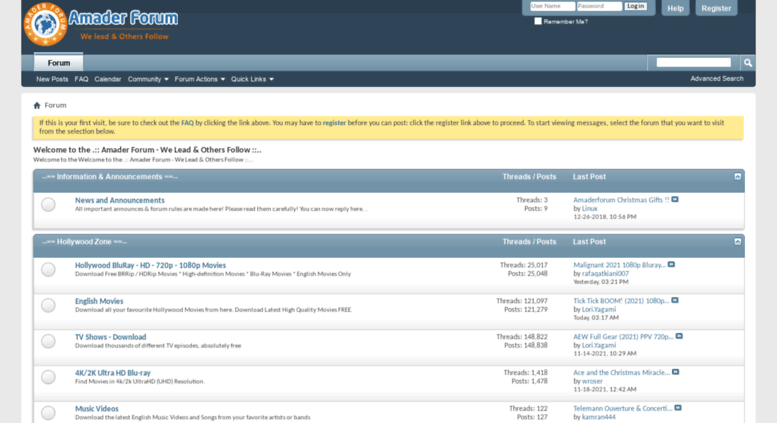This screenshot has height=423, width=777.
Task: Select the Forum tab
Action: [58, 63]
